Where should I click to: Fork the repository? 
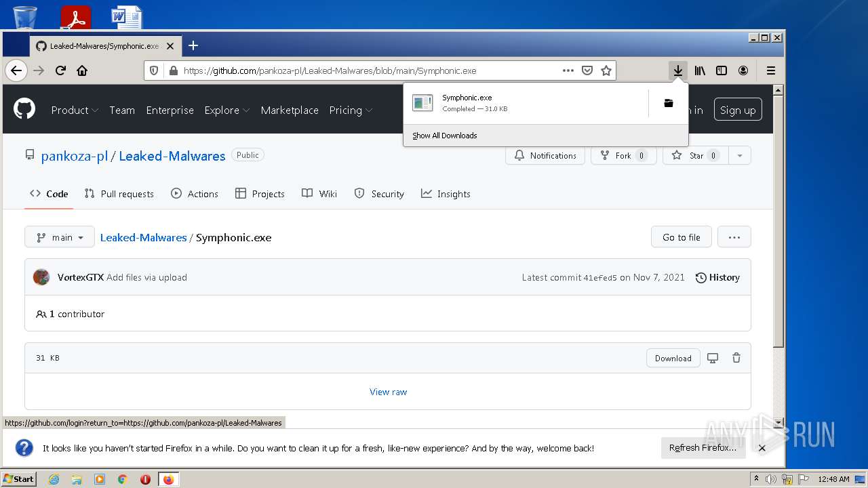point(623,155)
